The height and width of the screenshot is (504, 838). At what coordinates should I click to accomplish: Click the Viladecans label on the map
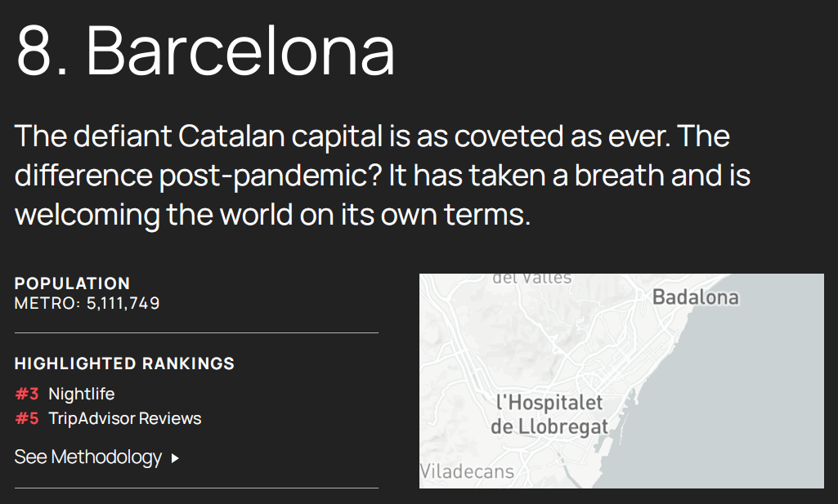pos(467,471)
